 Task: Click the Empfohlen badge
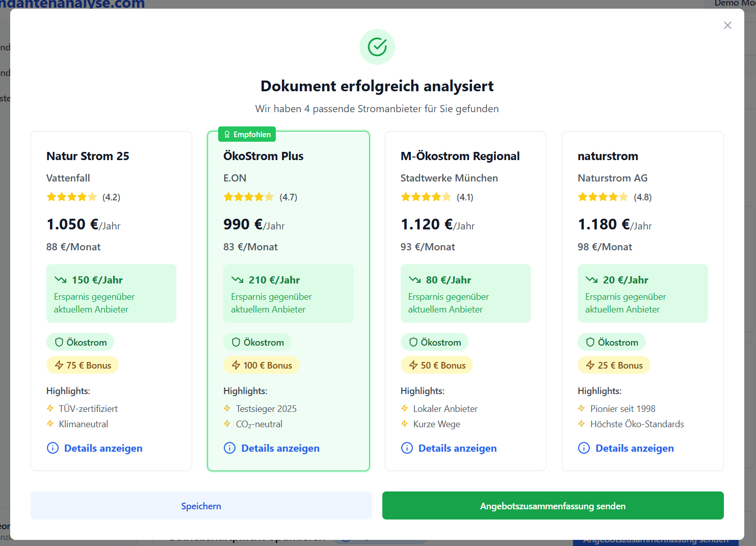point(247,135)
